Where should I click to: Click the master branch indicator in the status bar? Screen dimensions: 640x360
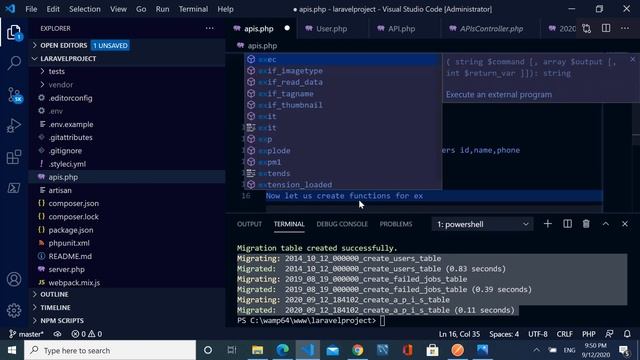click(x=27, y=334)
